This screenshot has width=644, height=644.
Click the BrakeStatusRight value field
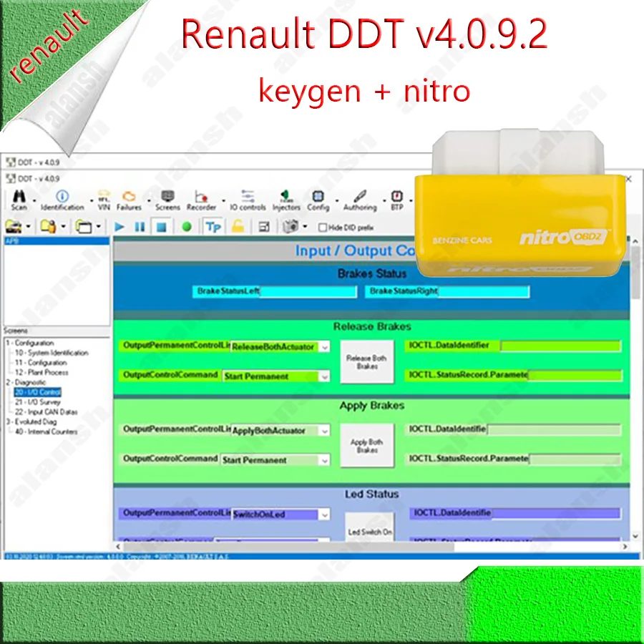pos(484,292)
